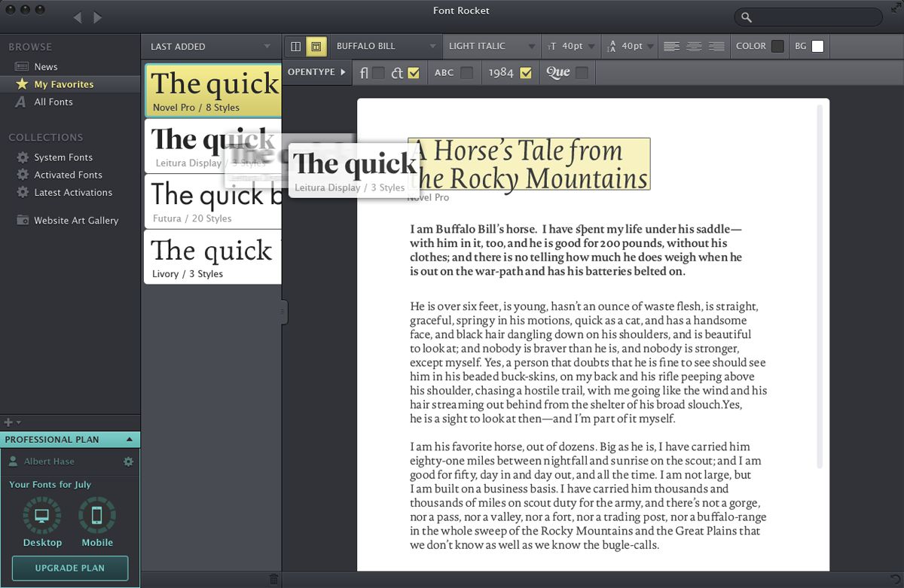Image resolution: width=904 pixels, height=588 pixels.
Task: Open My Favorites in the Browse sidebar
Action: click(x=63, y=84)
